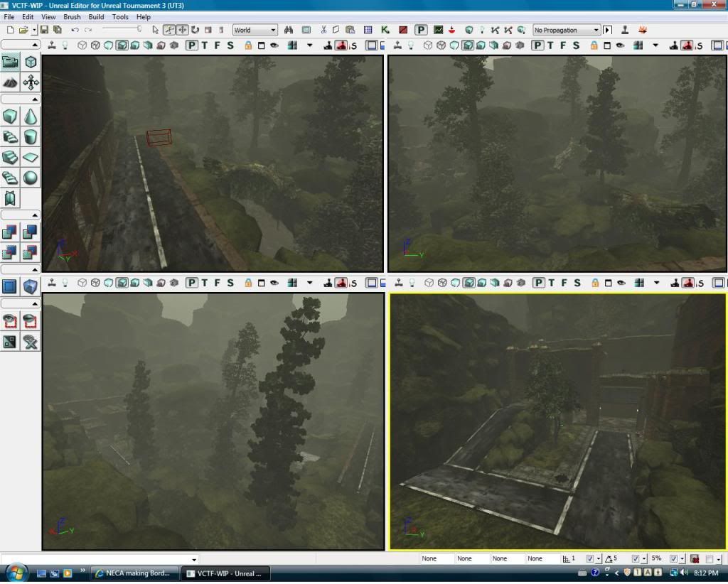
Task: Open the drag grid size dropdown
Action: (x=599, y=559)
